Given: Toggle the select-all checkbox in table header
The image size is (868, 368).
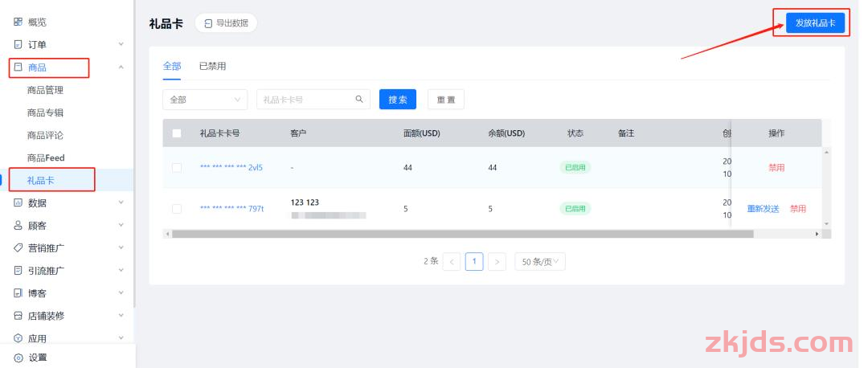Looking at the screenshot, I should coord(177,133).
